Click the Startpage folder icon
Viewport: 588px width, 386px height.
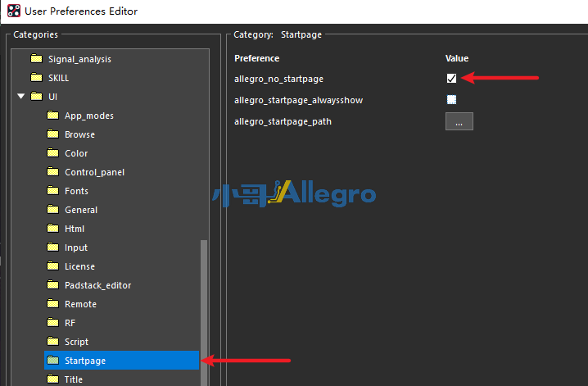pos(53,360)
